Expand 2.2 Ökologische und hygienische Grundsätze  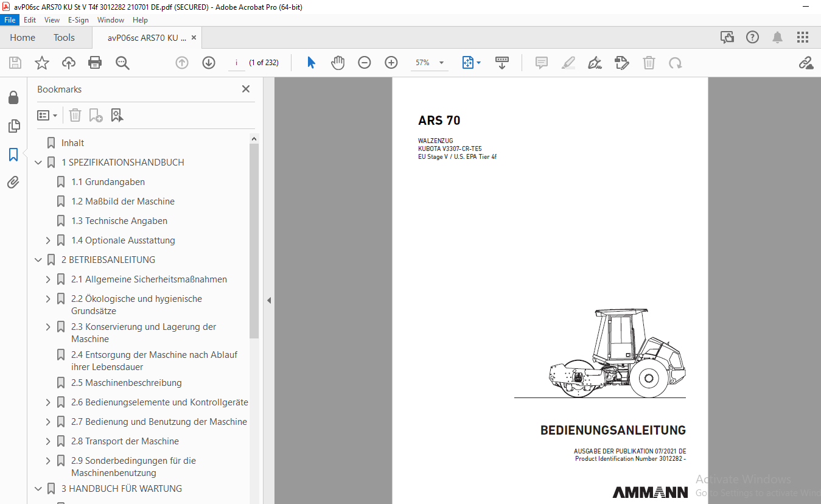point(48,299)
